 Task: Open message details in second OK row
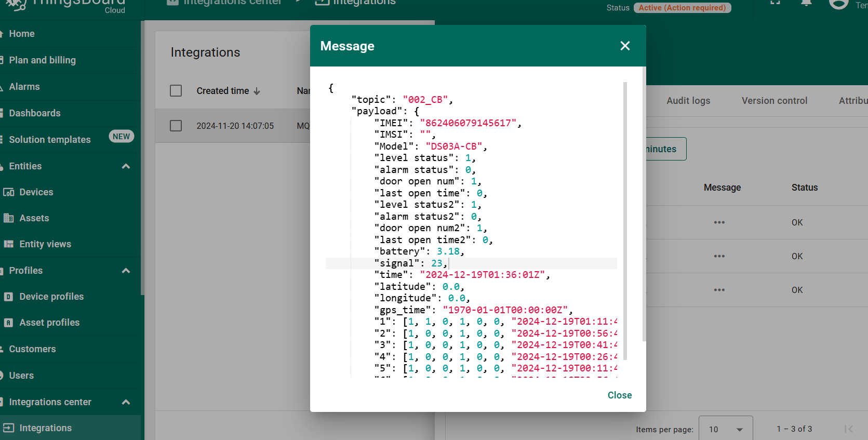tap(719, 256)
